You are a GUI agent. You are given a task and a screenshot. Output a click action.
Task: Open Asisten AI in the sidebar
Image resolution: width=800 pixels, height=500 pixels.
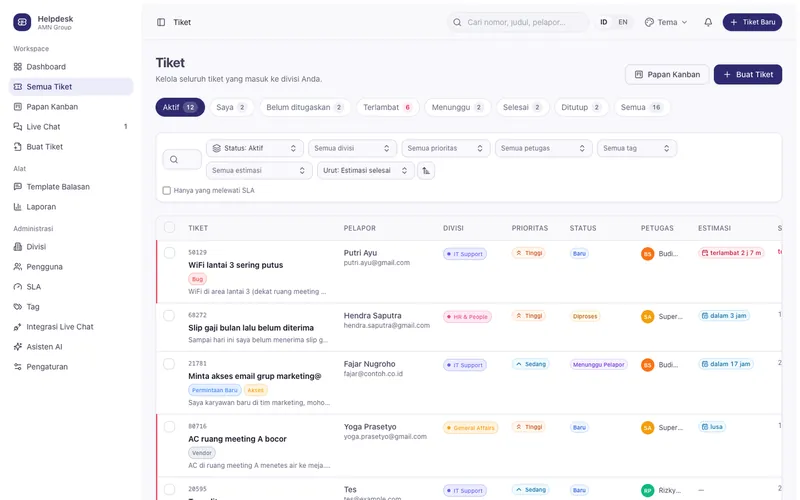(71, 346)
